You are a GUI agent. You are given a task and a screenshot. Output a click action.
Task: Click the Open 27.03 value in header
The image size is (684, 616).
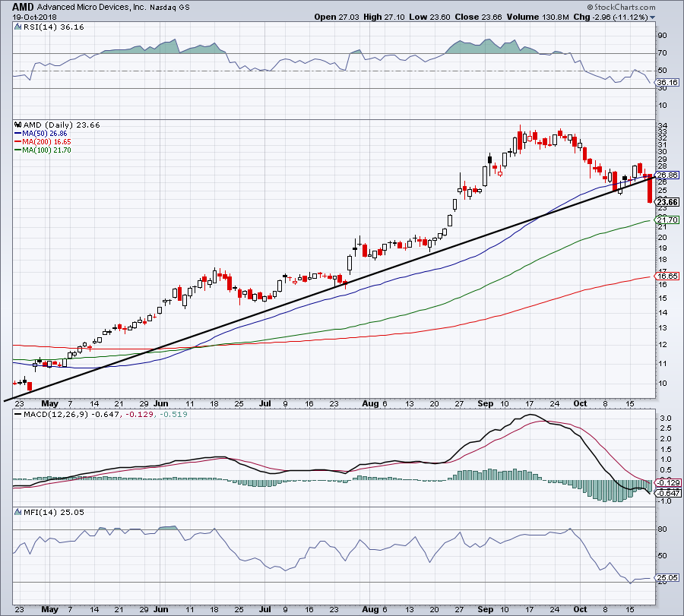coord(337,17)
